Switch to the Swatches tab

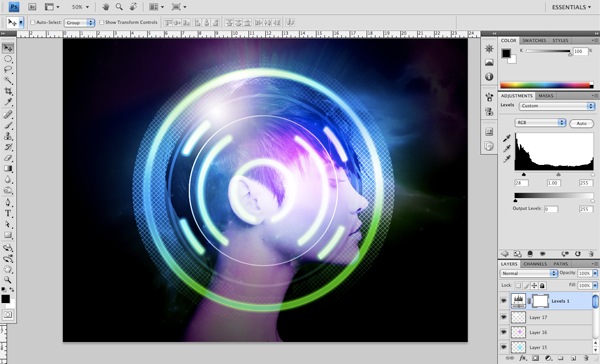[x=534, y=40]
